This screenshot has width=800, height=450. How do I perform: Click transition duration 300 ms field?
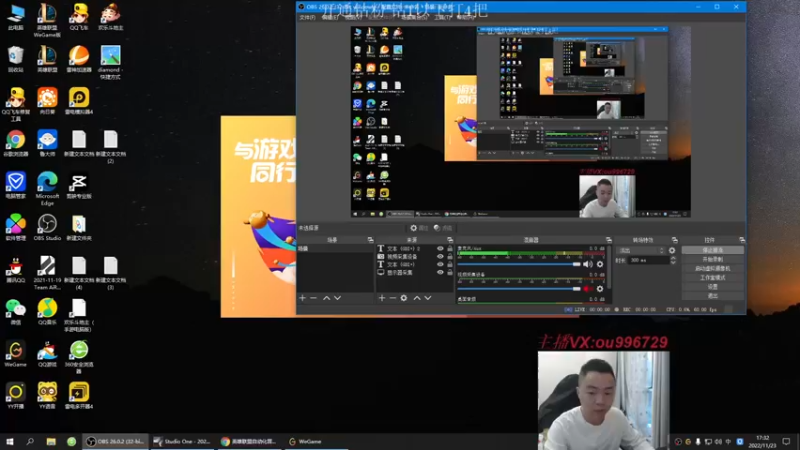pyautogui.click(x=648, y=260)
